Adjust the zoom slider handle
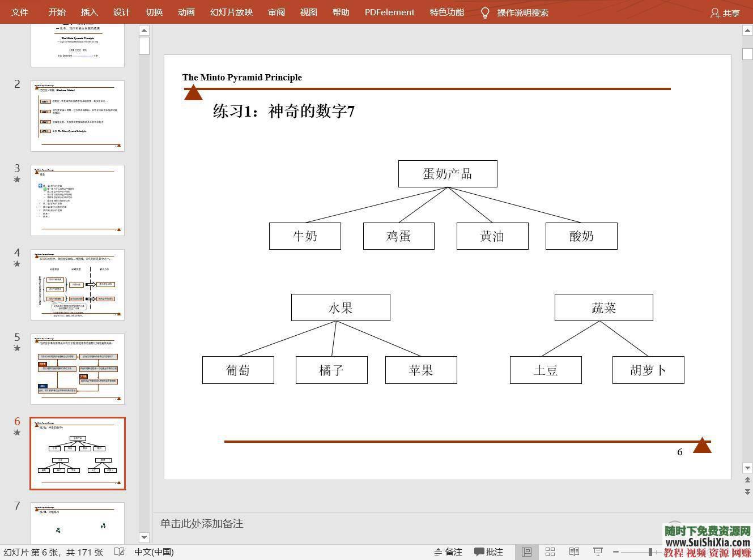753x560 pixels. [x=650, y=552]
